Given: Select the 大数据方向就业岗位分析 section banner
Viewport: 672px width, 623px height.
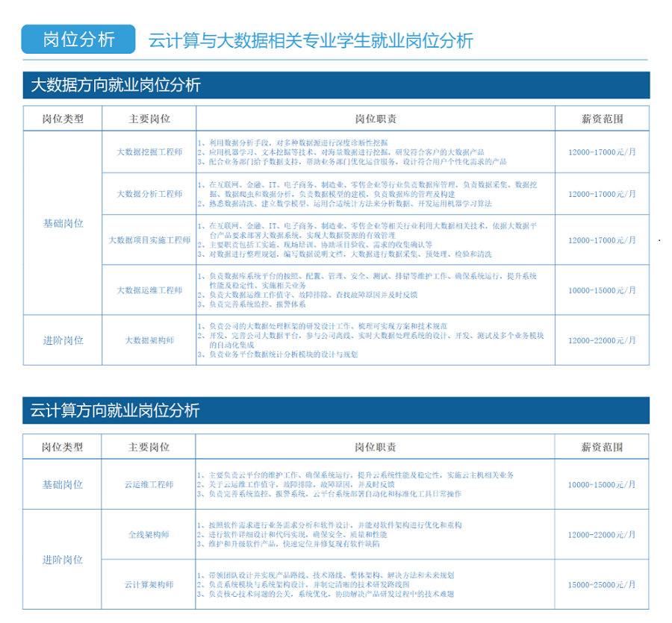Looking at the screenshot, I should pos(336,85).
